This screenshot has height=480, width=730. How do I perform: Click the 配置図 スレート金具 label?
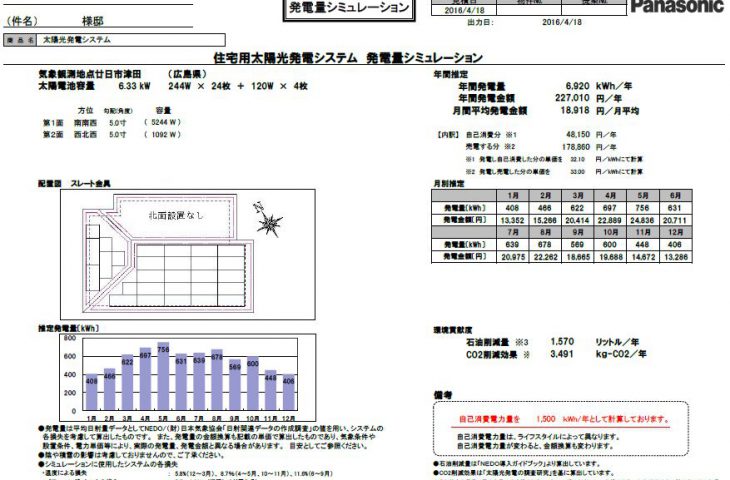(x=74, y=183)
